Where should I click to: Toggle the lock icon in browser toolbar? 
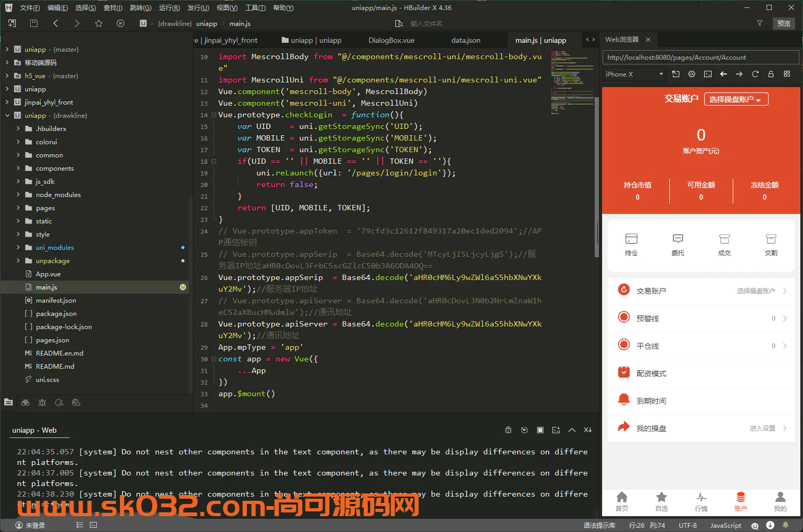coord(771,74)
